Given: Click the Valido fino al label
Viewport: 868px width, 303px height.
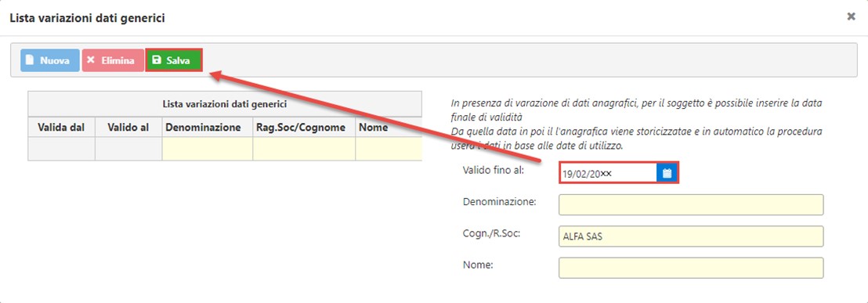Looking at the screenshot, I should 494,170.
